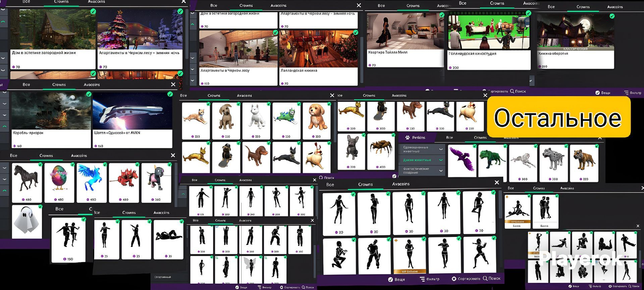Pick the blue winged pegasus pet
This screenshot has height=290, width=644.
click(92, 183)
